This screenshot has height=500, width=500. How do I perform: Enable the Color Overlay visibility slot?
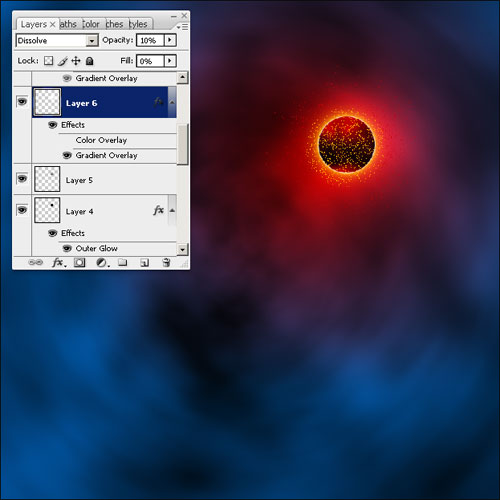tap(67, 140)
